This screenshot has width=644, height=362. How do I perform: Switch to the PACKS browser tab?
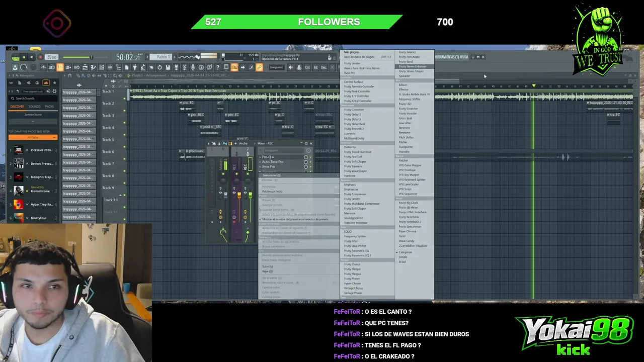click(49, 107)
